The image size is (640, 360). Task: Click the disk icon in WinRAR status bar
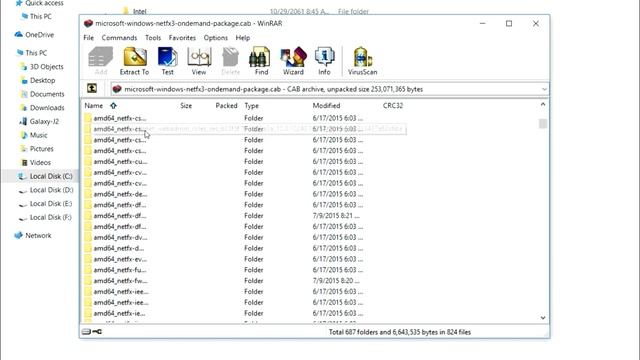86,331
